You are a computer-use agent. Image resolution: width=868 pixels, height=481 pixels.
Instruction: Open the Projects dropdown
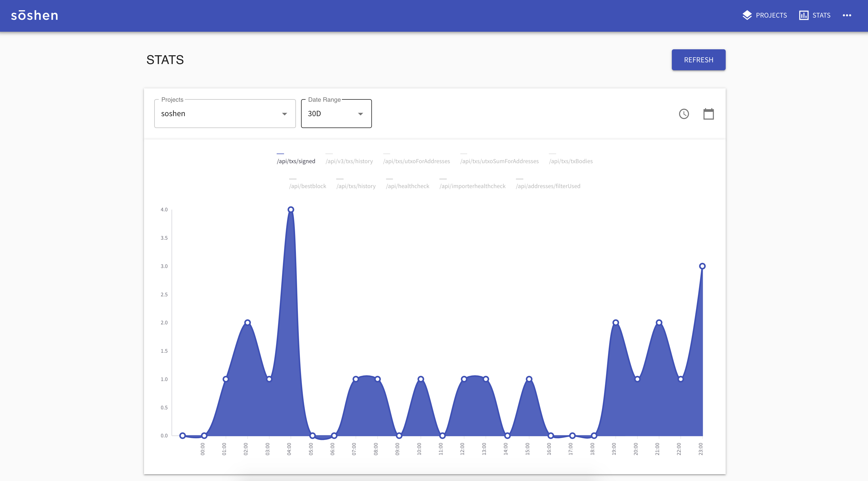(x=225, y=114)
